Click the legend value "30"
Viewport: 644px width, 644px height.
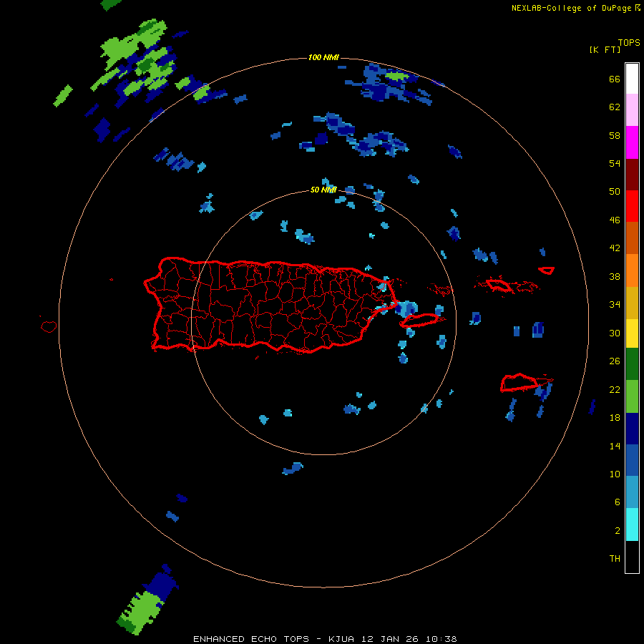pyautogui.click(x=615, y=333)
